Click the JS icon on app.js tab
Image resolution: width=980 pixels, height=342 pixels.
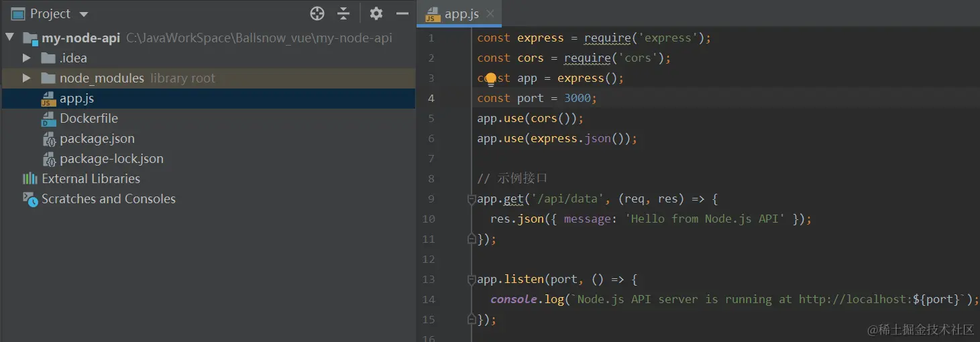click(433, 14)
